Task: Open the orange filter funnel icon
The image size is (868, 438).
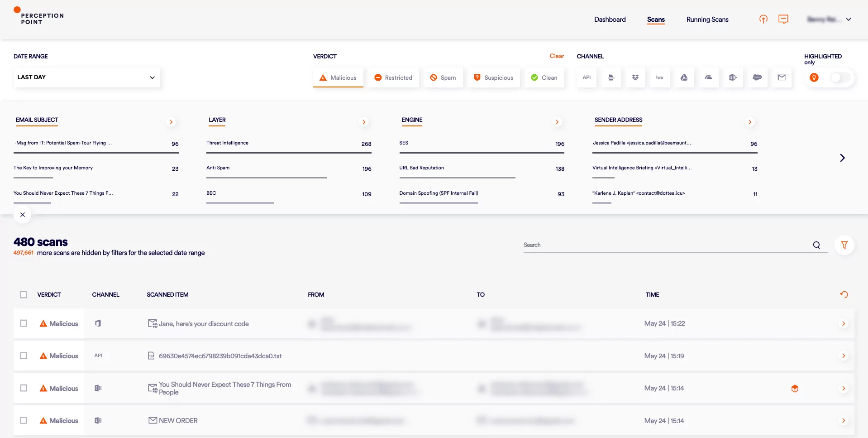Action: tap(844, 245)
